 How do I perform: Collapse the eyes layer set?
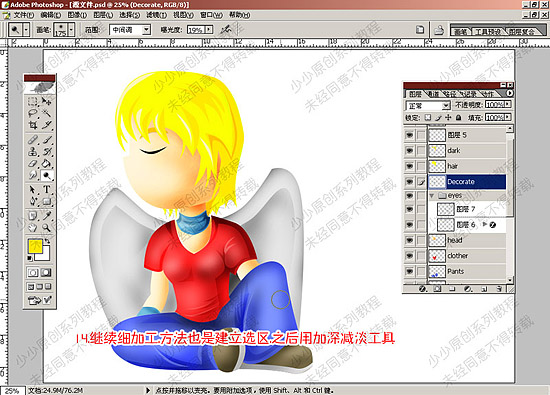pyautogui.click(x=432, y=195)
